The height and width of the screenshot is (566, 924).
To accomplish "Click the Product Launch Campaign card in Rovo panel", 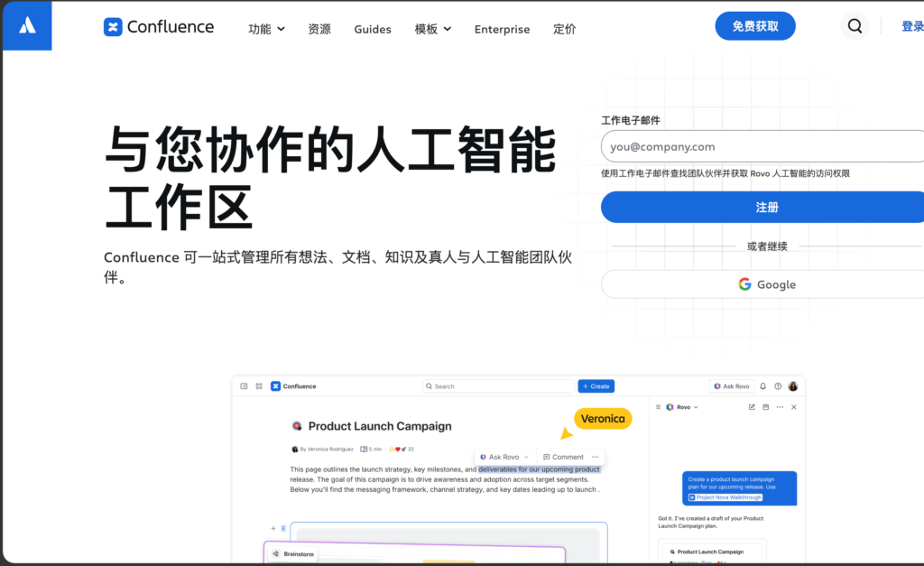I will (x=711, y=552).
